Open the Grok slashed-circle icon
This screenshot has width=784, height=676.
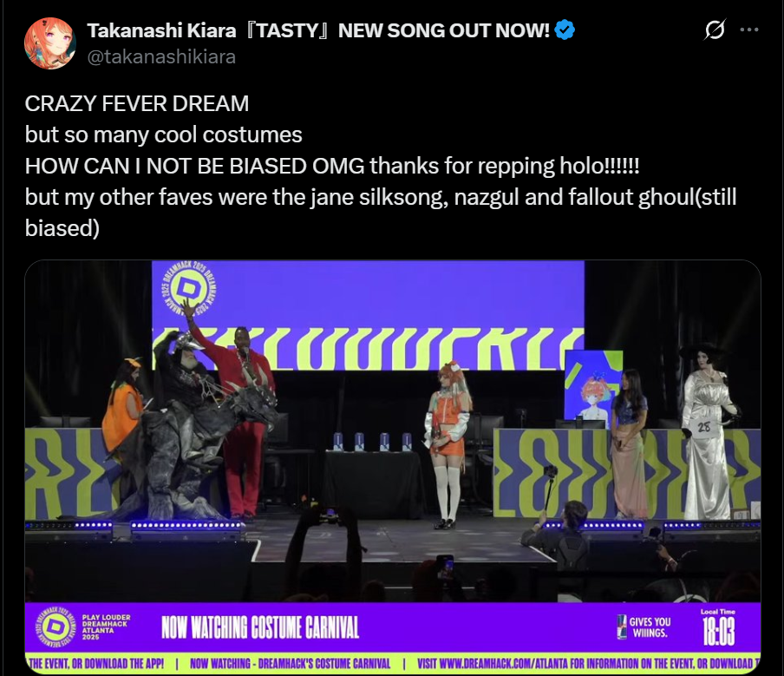tap(715, 30)
